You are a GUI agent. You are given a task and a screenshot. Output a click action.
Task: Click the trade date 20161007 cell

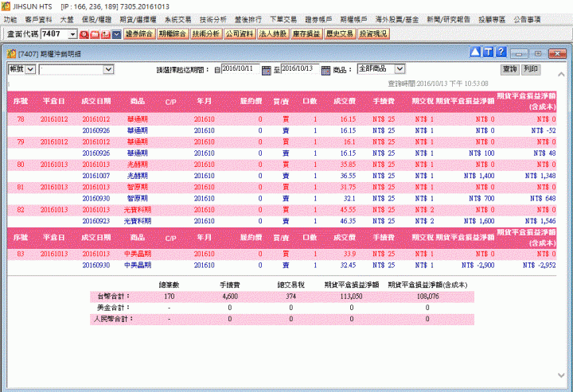96,176
